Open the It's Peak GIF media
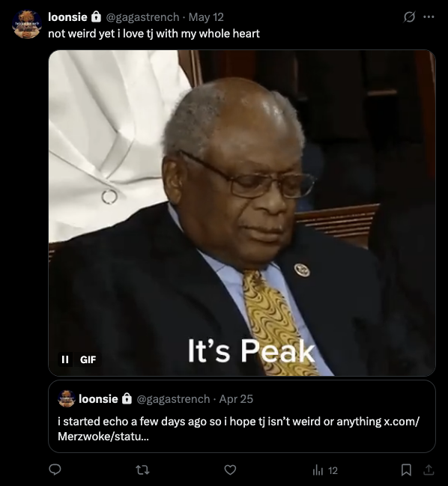 (x=242, y=213)
